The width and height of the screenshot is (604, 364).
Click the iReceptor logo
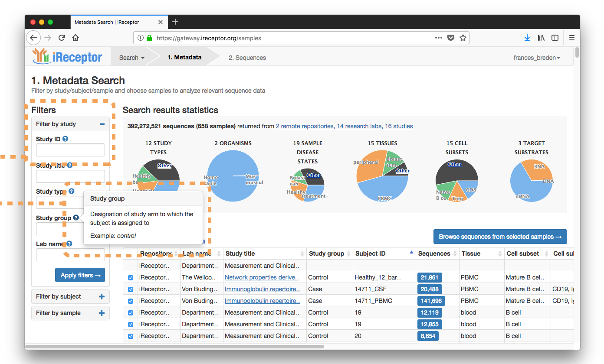coord(68,56)
